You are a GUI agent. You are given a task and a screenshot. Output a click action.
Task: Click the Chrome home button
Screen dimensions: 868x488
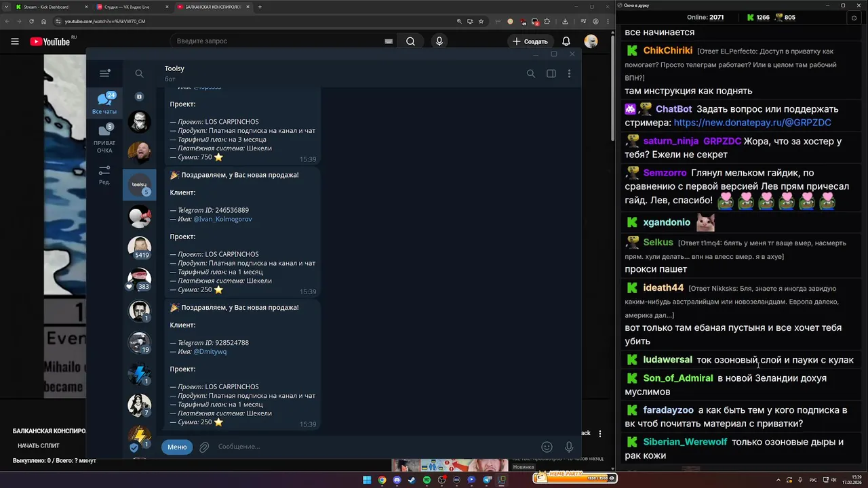point(44,21)
